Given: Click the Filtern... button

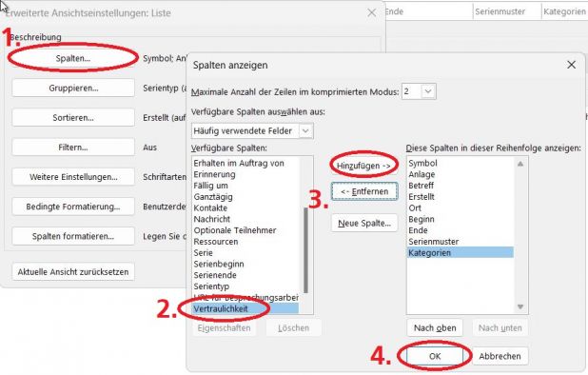Looking at the screenshot, I should coord(73,148).
